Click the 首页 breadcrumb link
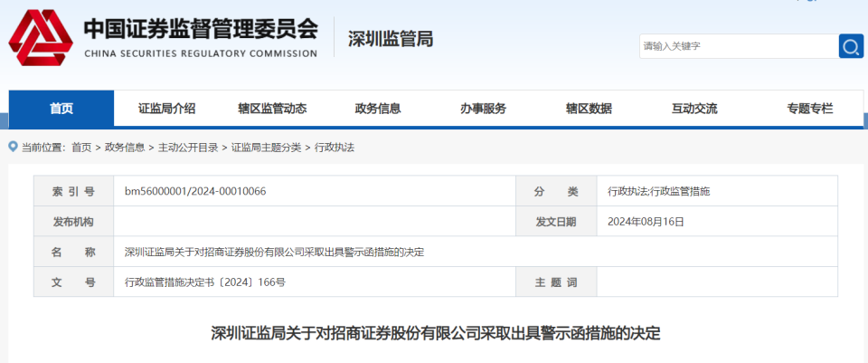 pyautogui.click(x=81, y=148)
